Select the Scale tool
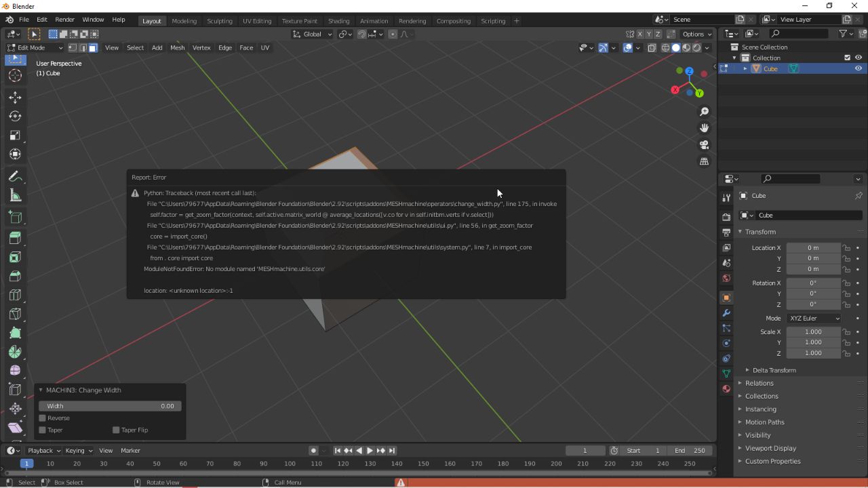868x488 pixels. tap(15, 136)
